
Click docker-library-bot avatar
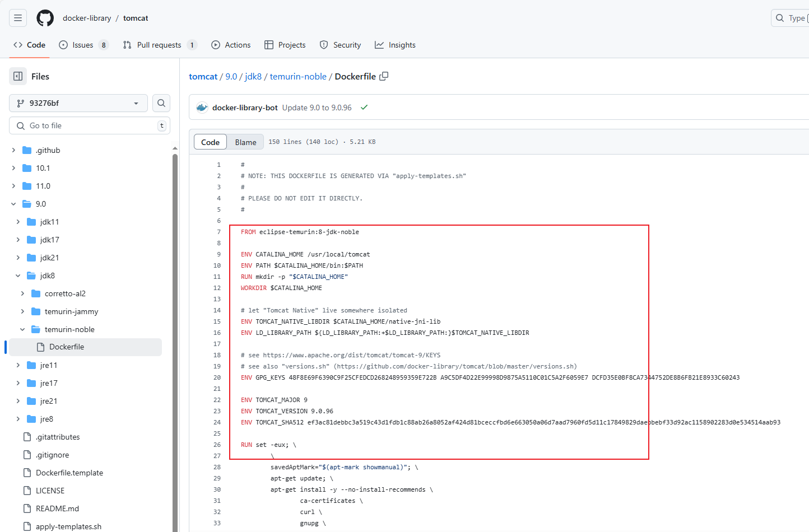pos(202,108)
